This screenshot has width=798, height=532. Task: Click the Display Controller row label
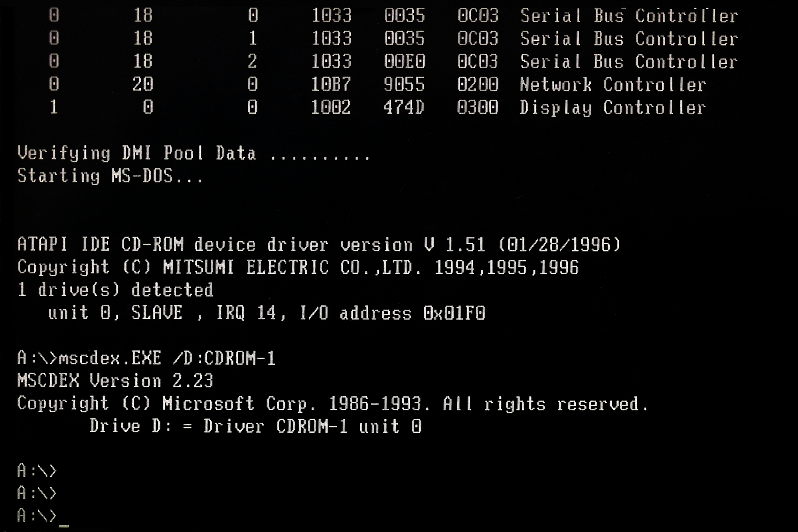pos(612,108)
